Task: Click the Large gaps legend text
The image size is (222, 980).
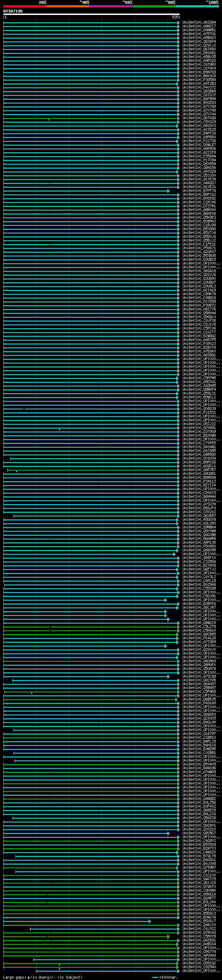Action: point(43,977)
